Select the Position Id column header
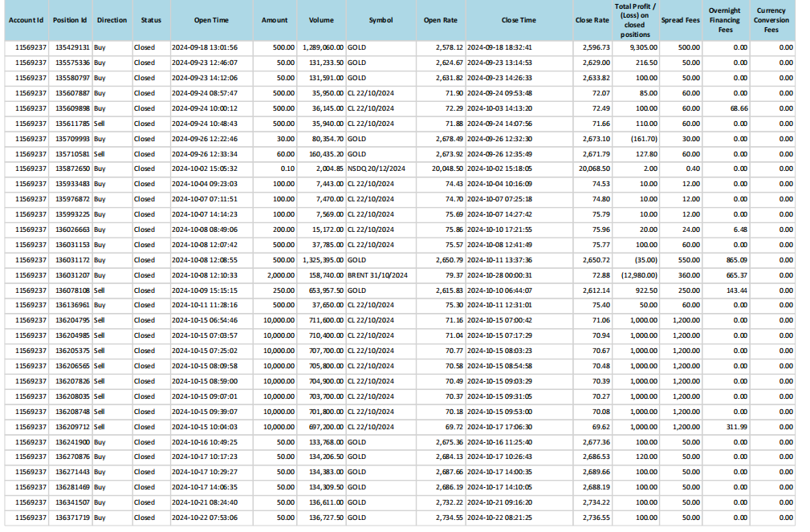This screenshot has height=532, width=810. pos(70,20)
